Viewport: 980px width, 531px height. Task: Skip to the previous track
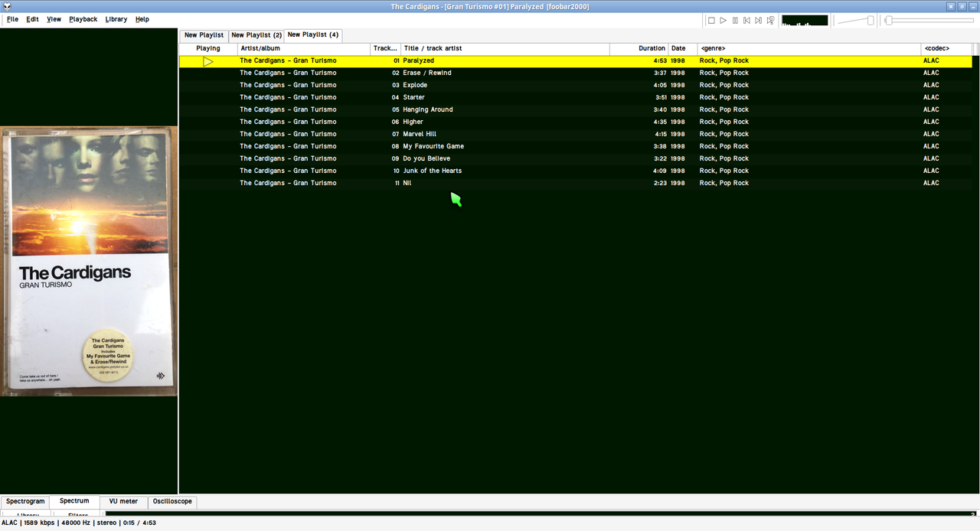click(746, 21)
